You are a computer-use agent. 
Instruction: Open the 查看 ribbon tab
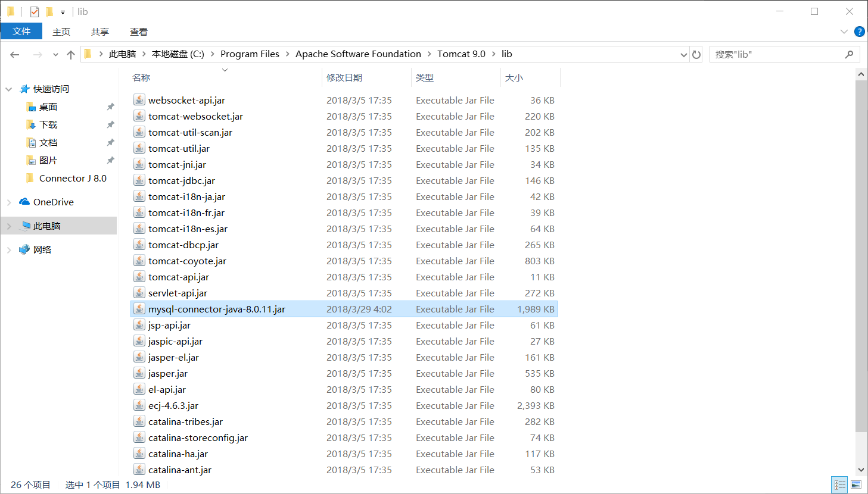(139, 32)
